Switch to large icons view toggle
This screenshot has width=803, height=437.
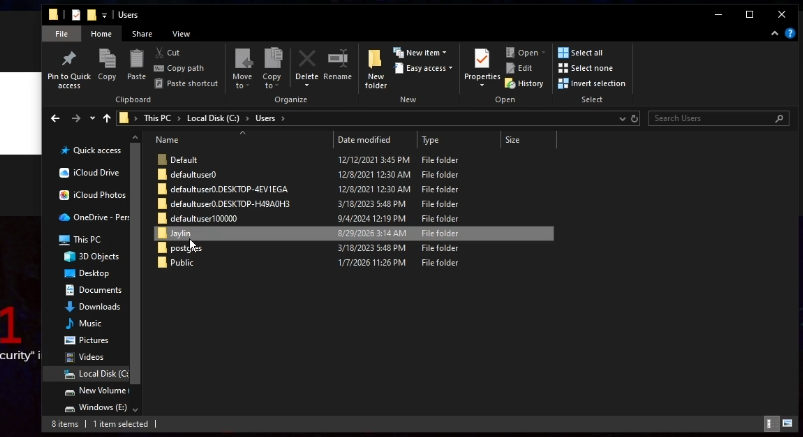[x=787, y=424]
